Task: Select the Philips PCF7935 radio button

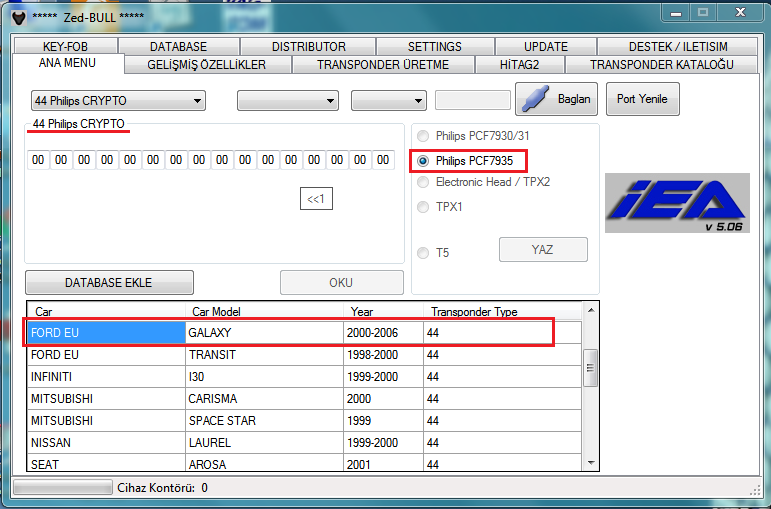Action: (424, 160)
